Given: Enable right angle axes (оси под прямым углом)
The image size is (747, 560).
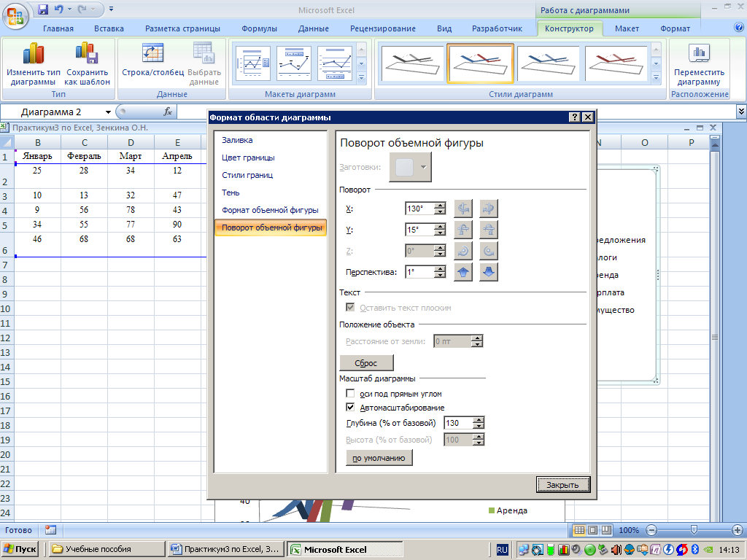Looking at the screenshot, I should (x=350, y=393).
